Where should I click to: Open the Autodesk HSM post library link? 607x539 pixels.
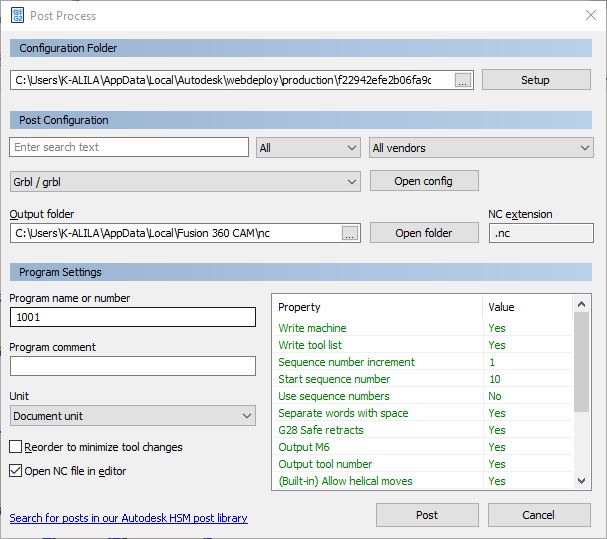click(x=128, y=518)
